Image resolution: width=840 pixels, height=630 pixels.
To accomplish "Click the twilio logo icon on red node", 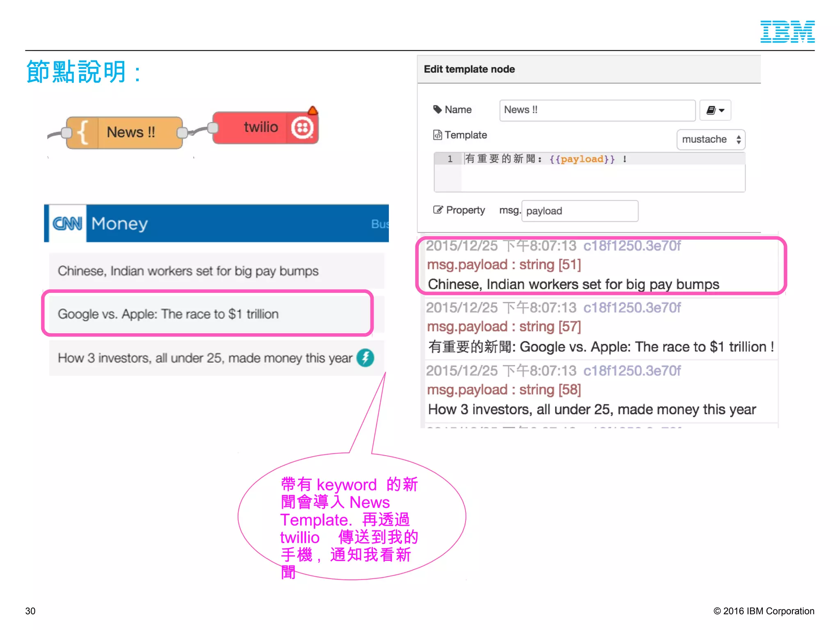I will [302, 128].
